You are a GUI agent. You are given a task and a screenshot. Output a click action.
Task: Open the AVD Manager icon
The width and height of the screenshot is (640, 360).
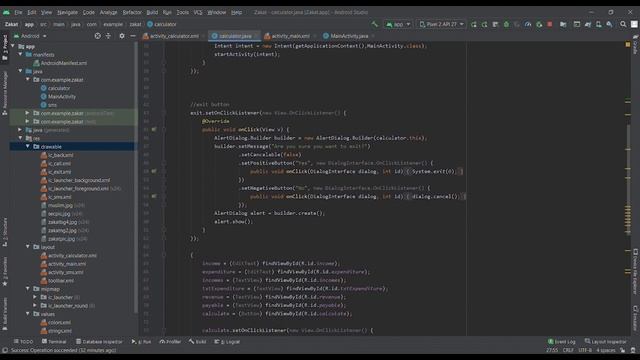tap(598, 24)
